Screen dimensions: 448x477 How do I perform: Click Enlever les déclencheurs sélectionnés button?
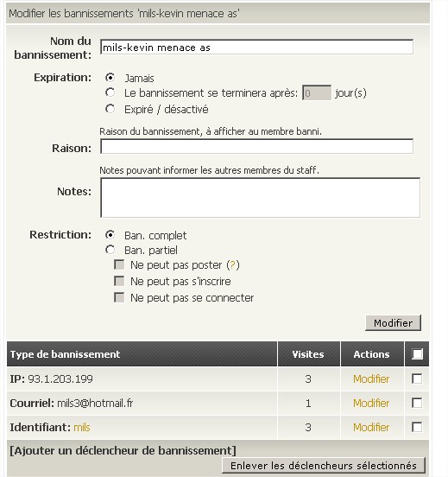coord(324,466)
